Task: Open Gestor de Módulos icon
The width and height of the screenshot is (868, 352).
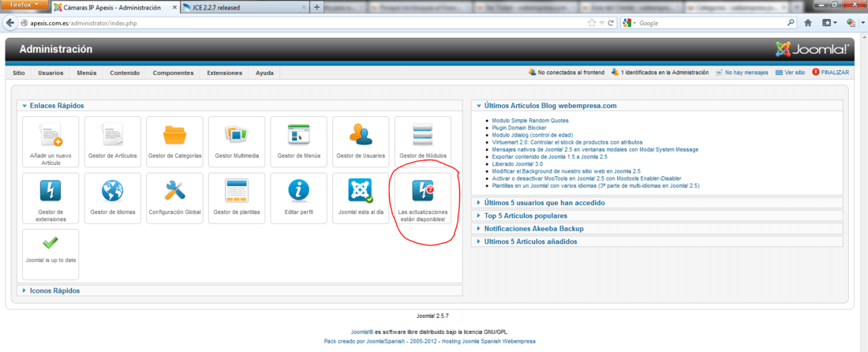Action: [x=422, y=141]
